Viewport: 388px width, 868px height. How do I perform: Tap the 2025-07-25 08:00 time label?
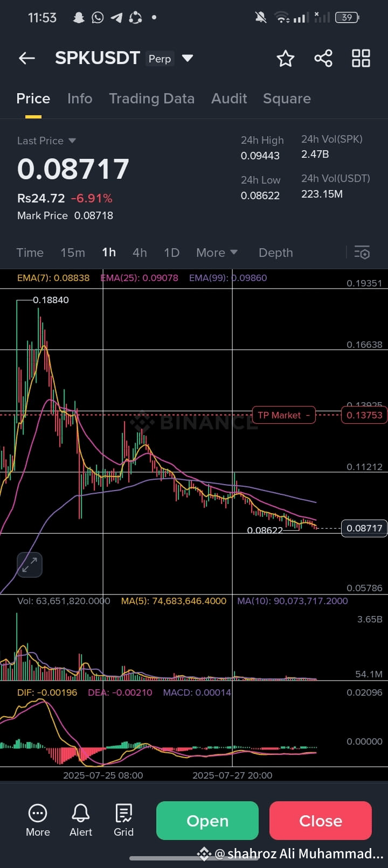[103, 775]
